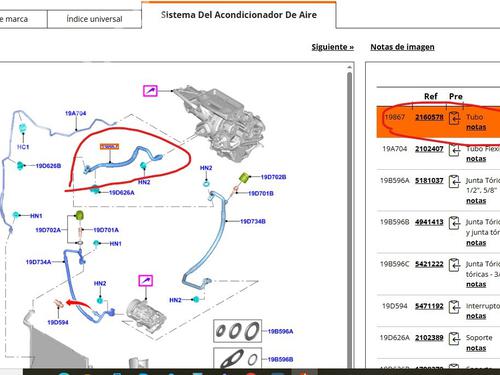Click the 19B596A O-ring seal thumbnail
This screenshot has height=375, width=500.
pyautogui.click(x=237, y=331)
